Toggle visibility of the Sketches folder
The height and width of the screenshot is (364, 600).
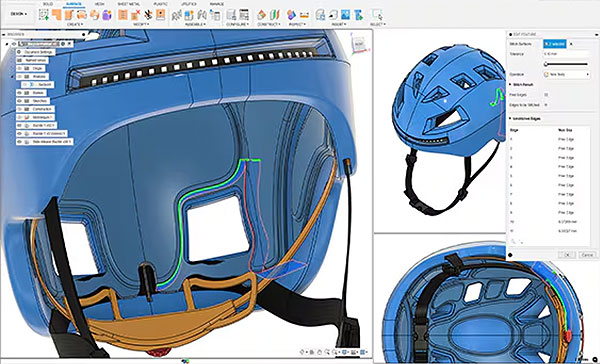[19, 101]
